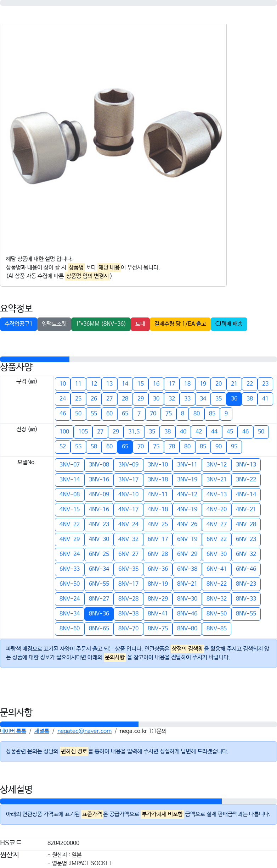Select the 수작업공구1 category tag

pos(18,324)
